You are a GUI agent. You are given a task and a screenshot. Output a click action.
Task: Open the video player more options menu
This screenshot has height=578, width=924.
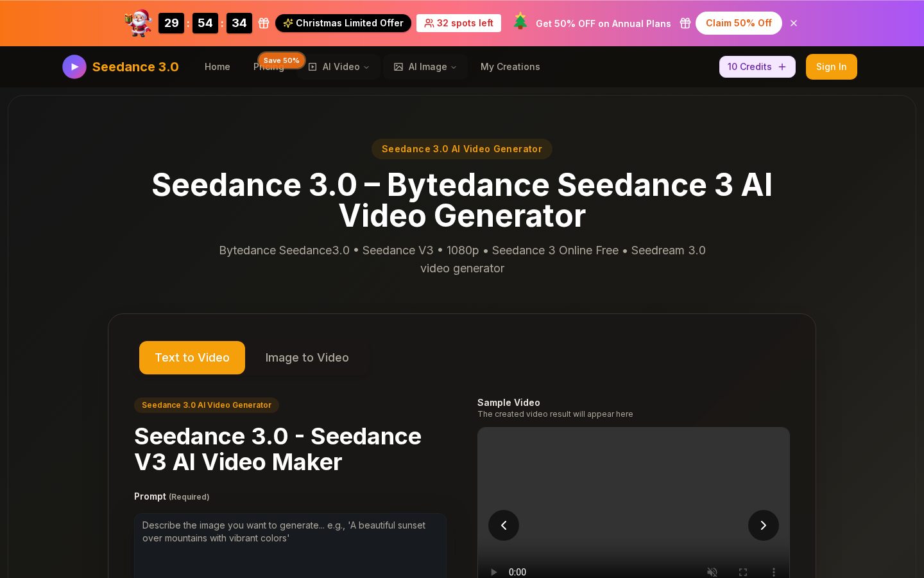coord(774,572)
